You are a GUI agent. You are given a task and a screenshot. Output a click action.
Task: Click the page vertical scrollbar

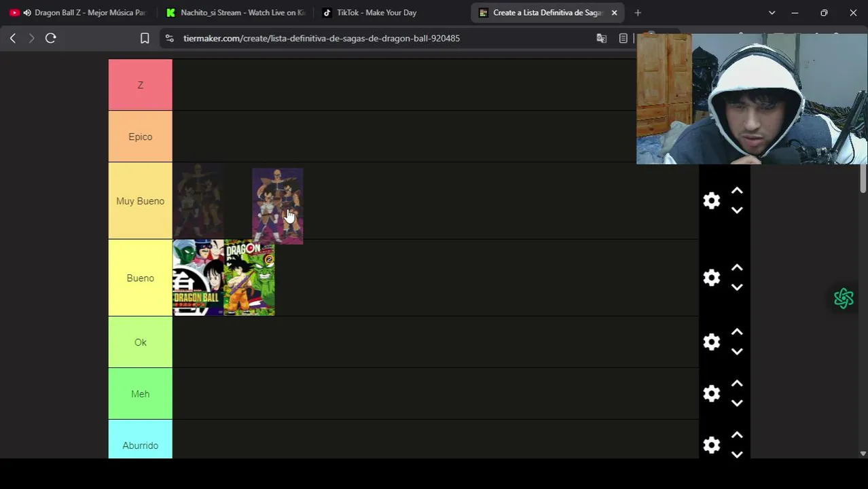tap(863, 178)
